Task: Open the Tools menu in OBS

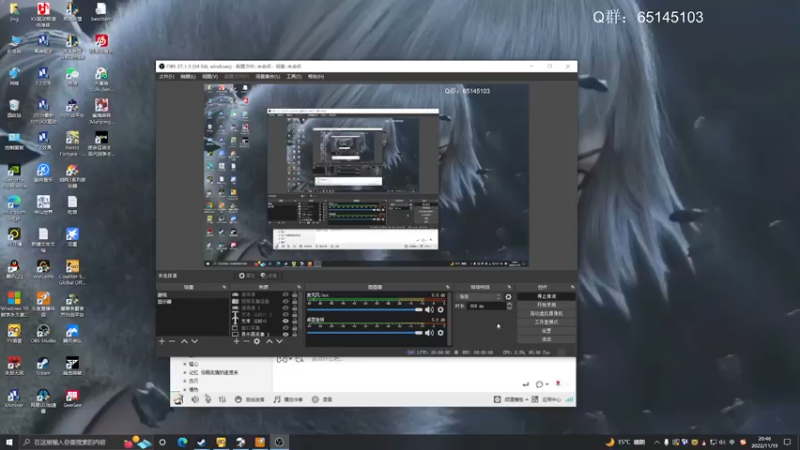Action: (293, 77)
